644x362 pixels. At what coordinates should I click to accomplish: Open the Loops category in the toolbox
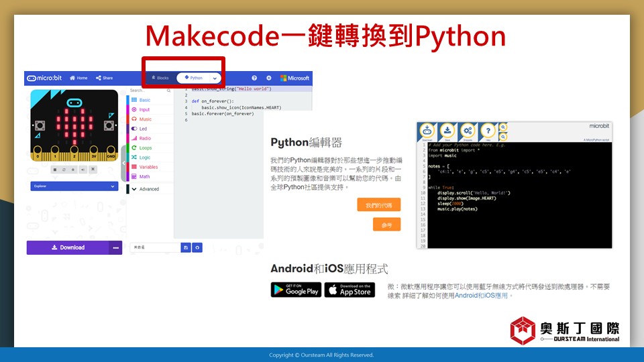click(x=150, y=147)
